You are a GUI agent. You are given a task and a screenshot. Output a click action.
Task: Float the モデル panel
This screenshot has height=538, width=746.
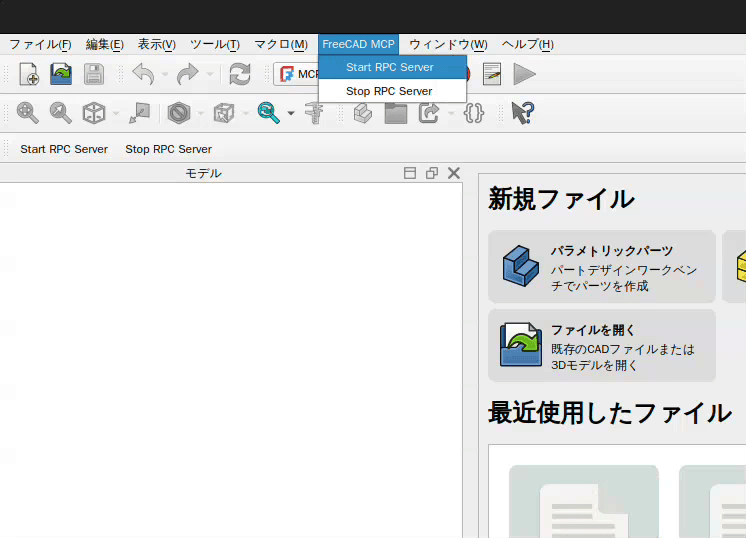coord(432,173)
